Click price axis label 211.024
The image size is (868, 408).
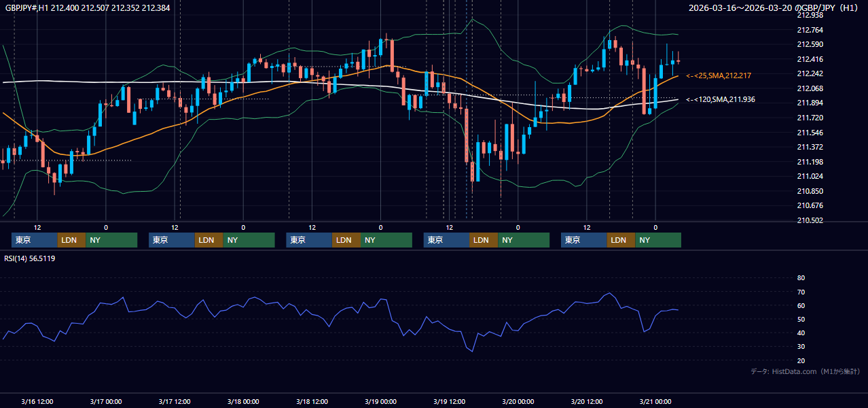click(810, 176)
